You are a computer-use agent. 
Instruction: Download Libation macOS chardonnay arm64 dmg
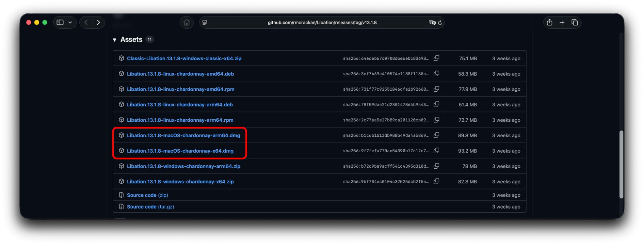click(183, 135)
